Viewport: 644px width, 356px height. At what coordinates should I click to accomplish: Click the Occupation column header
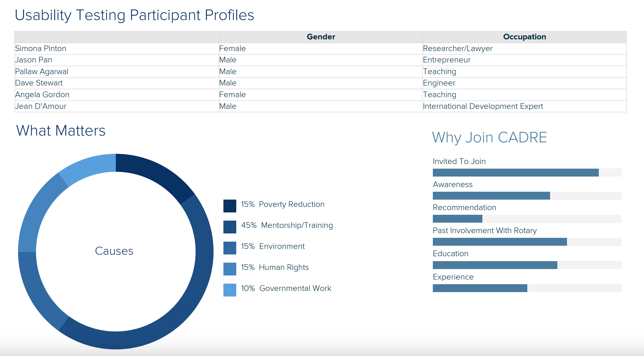pyautogui.click(x=524, y=37)
